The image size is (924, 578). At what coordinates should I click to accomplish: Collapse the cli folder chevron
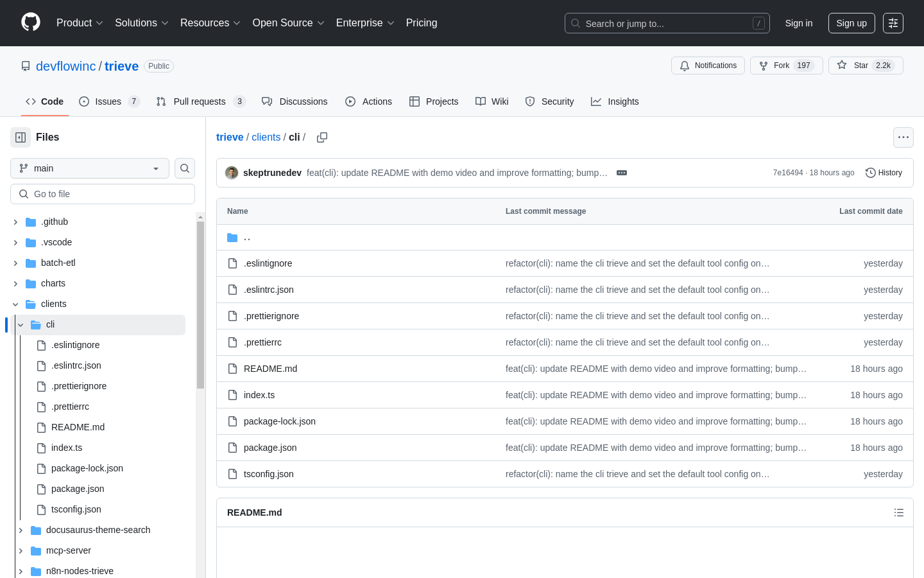coord(21,325)
